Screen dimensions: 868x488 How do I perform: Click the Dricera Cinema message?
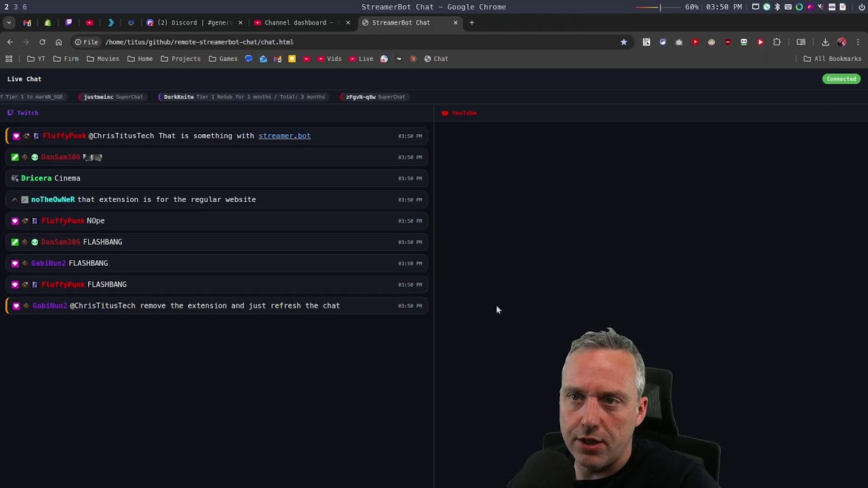(216, 178)
